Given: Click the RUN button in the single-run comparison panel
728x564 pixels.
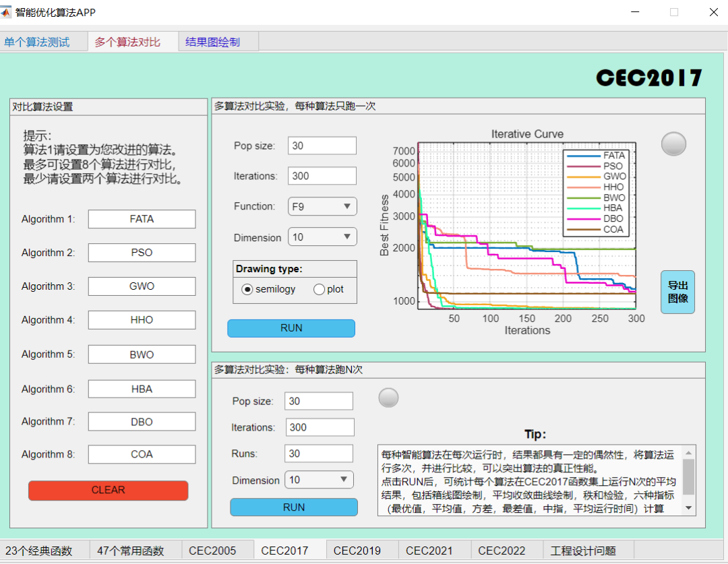Looking at the screenshot, I should coord(291,328).
